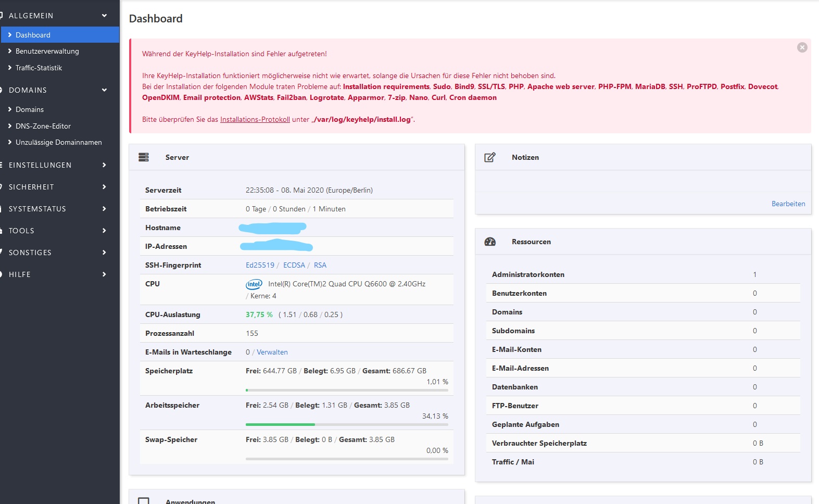Screen dimensions: 819x504
Task: Open Traffic-Statistik in the sidebar
Action: tap(39, 68)
